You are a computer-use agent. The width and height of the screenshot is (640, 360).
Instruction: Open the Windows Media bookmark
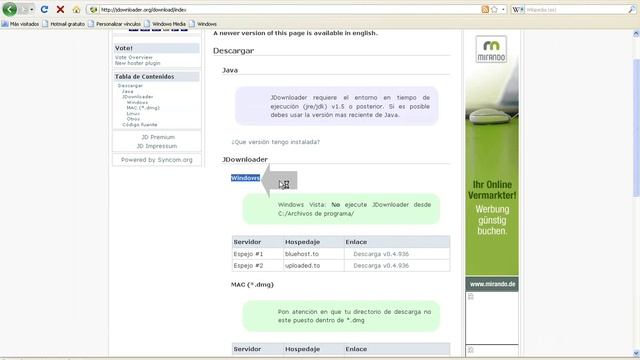[x=165, y=24]
